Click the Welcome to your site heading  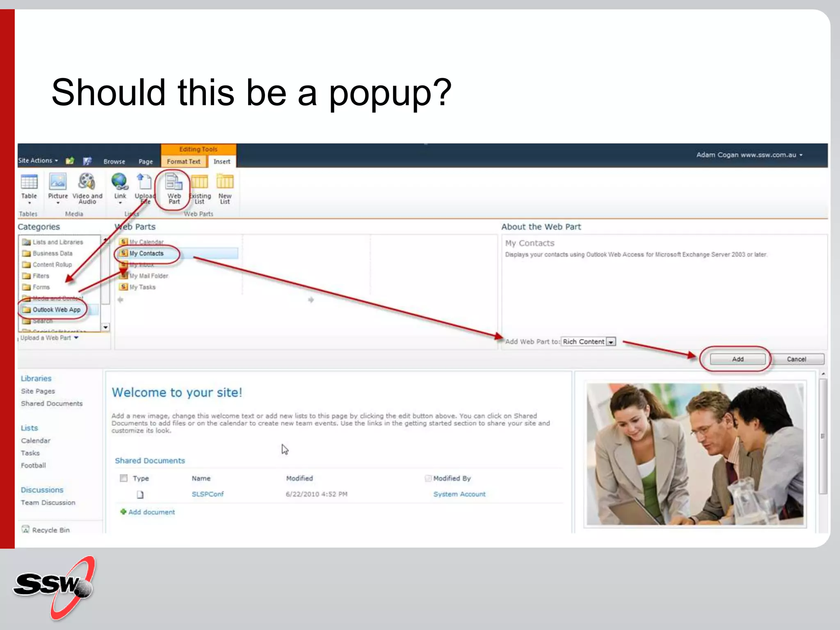[x=177, y=393]
